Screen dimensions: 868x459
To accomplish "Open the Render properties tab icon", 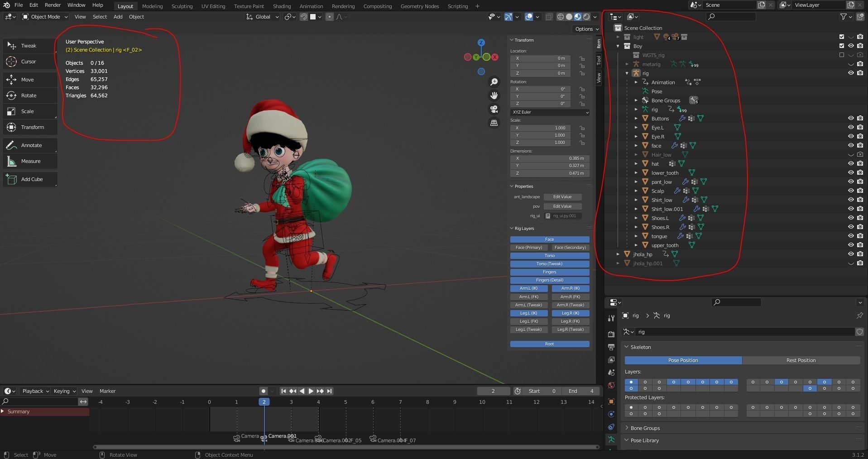I will tap(611, 334).
